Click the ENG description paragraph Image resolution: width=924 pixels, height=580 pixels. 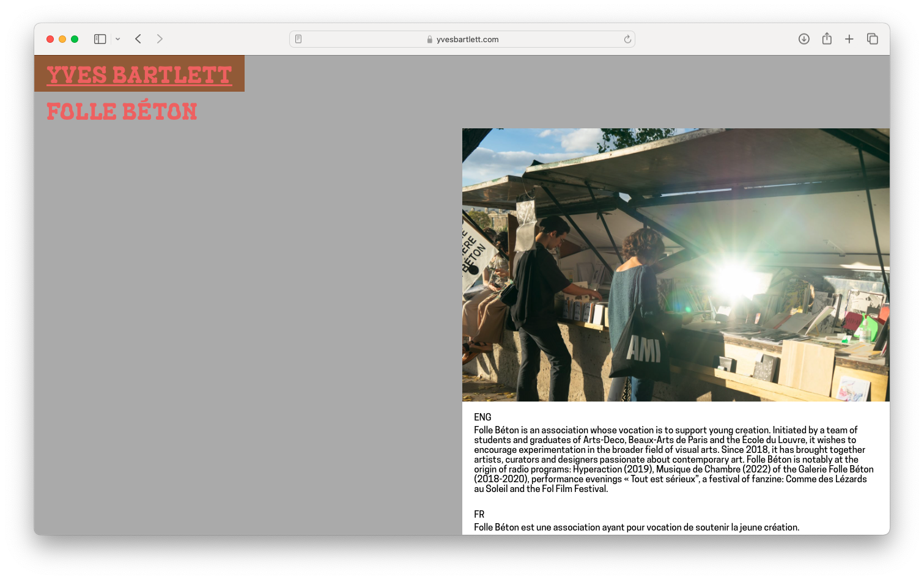coord(673,459)
